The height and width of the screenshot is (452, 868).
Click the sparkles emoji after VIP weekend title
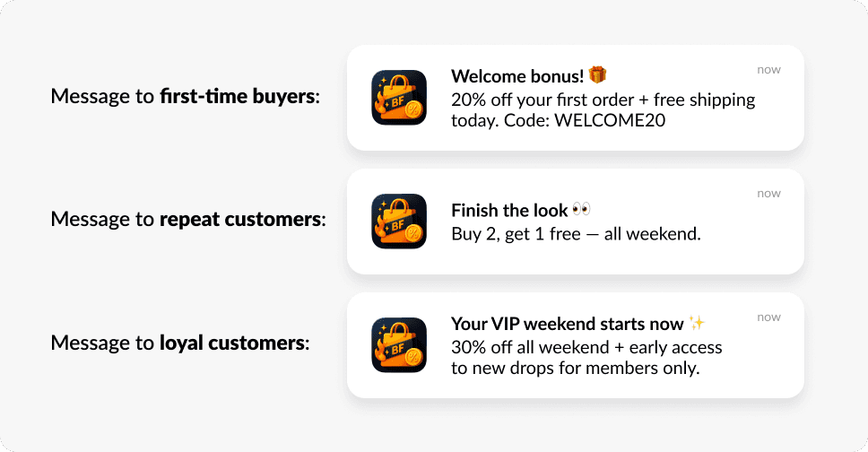tap(697, 323)
